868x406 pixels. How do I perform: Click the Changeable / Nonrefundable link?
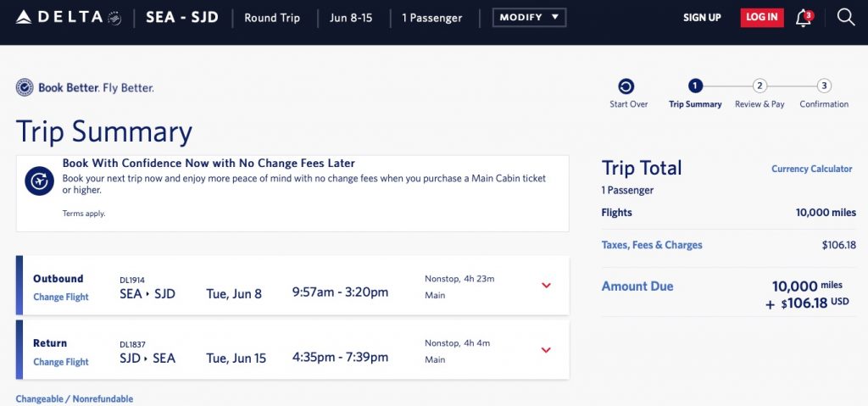pyautogui.click(x=75, y=399)
